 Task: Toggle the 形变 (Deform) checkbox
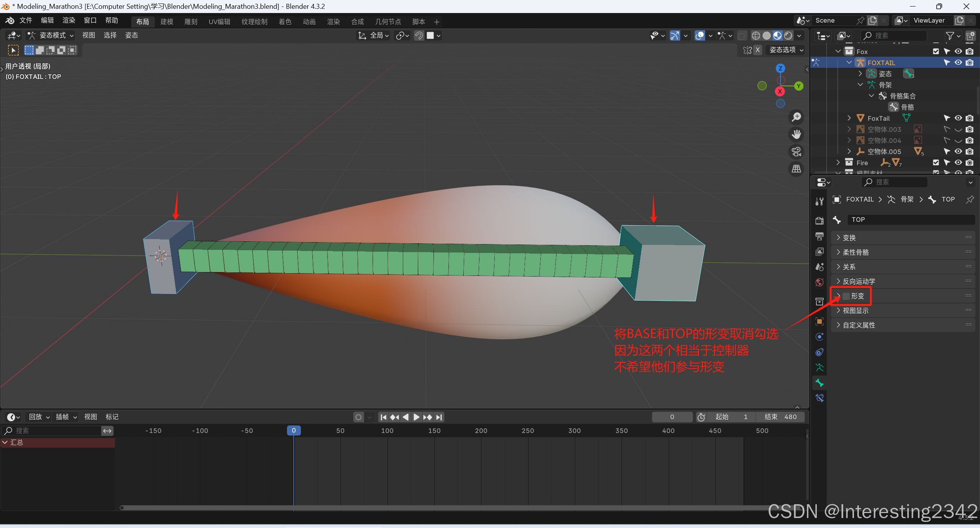[846, 296]
